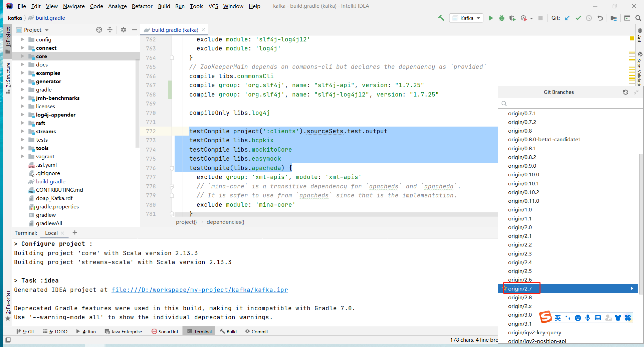Update project from Git
This screenshot has width=644, height=347.
568,18
